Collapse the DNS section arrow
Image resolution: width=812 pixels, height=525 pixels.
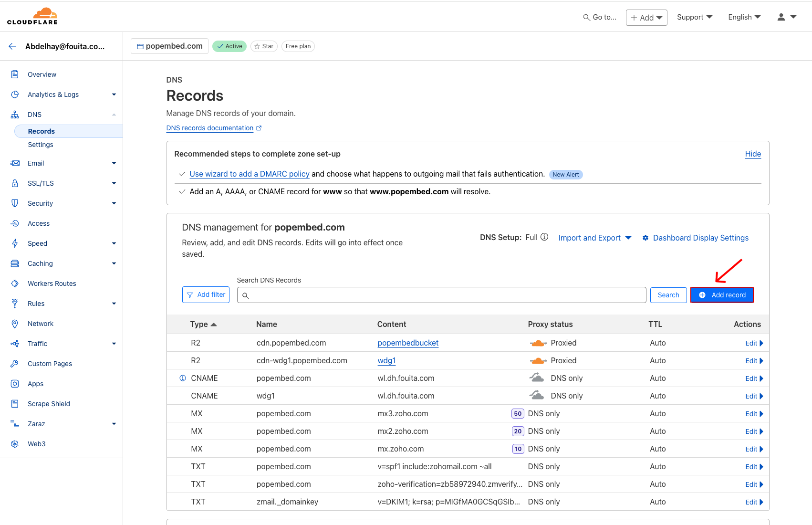point(114,115)
